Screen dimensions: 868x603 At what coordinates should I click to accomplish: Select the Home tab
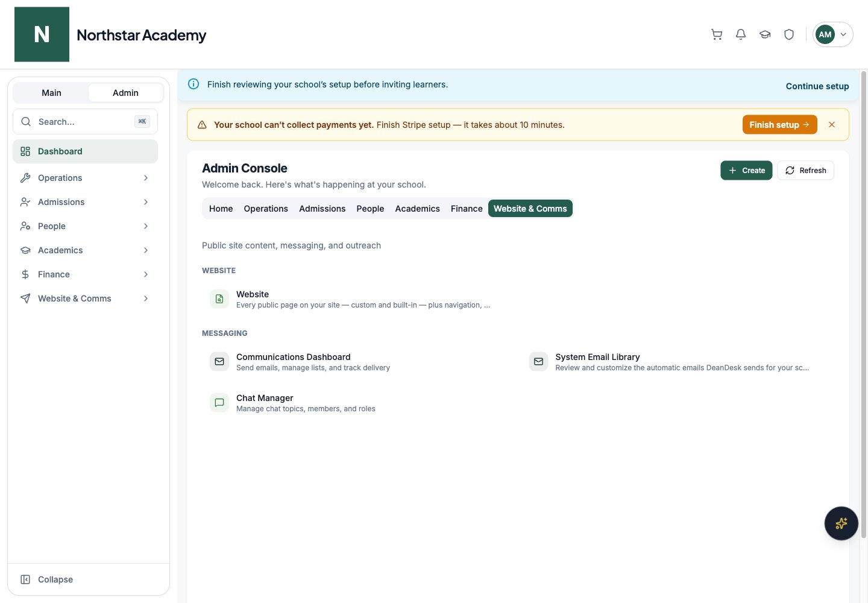click(221, 209)
